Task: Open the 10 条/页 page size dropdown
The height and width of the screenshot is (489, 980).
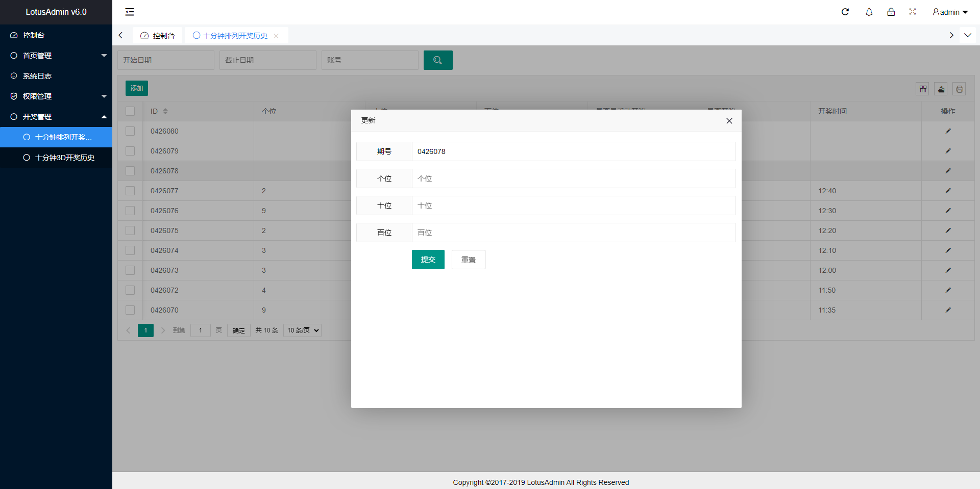Action: pyautogui.click(x=302, y=330)
